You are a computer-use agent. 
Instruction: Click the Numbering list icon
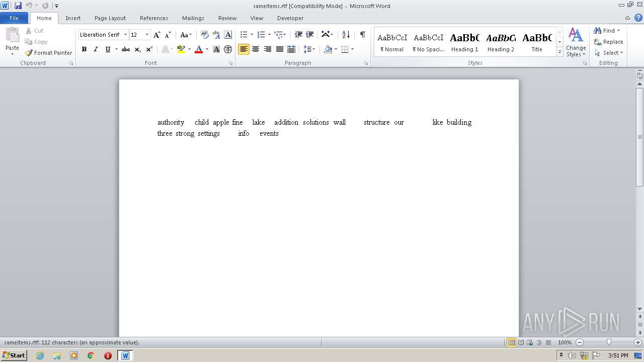261,35
